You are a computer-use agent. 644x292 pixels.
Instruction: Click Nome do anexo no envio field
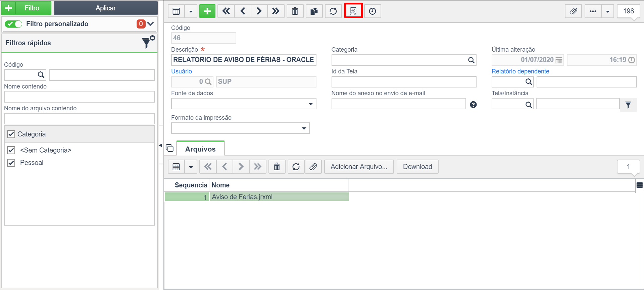(399, 104)
